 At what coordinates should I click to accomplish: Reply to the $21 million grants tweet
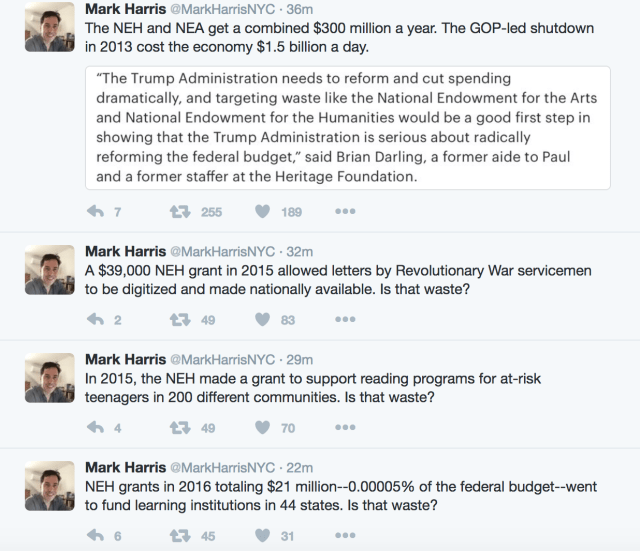[x=97, y=536]
